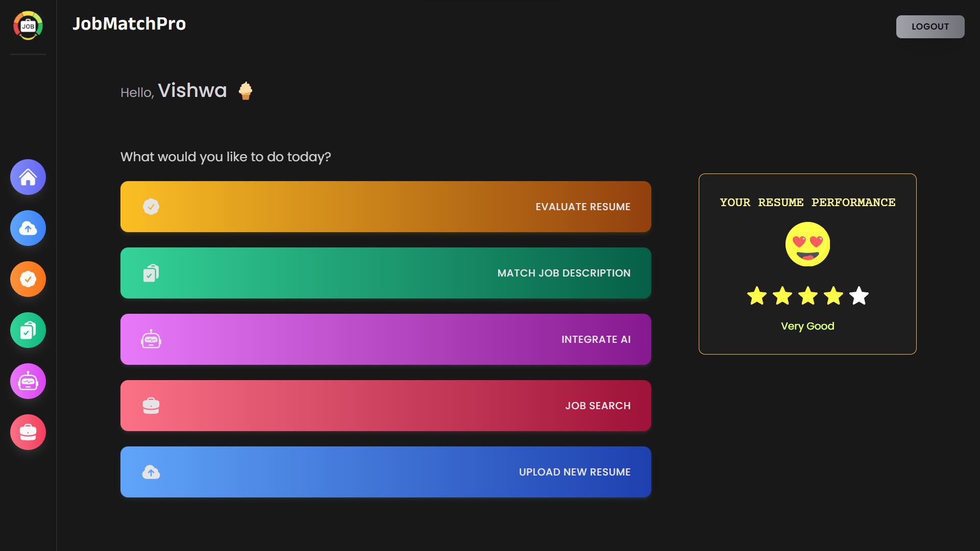Image resolution: width=980 pixels, height=551 pixels.
Task: Click the heart-eyes emoji face
Action: tap(807, 244)
